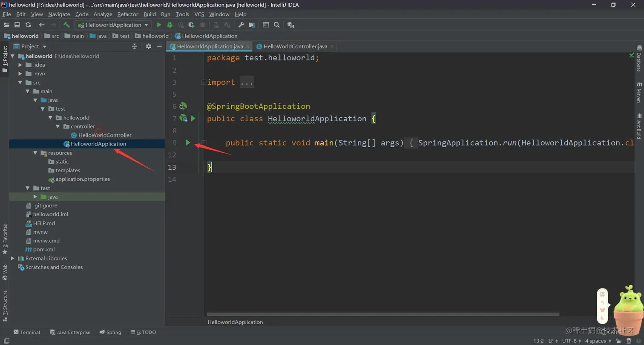Hide the Project panel with the minus icon
This screenshot has height=345, width=644.
tap(159, 46)
